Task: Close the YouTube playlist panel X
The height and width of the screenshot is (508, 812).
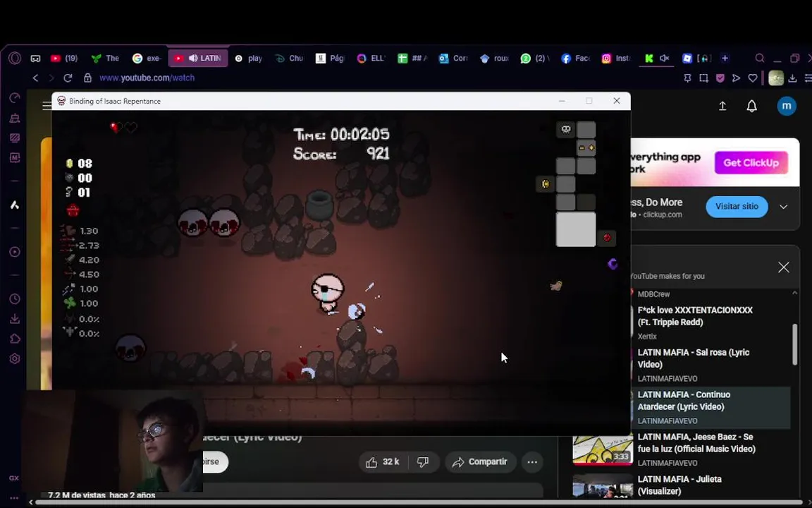Action: click(784, 267)
